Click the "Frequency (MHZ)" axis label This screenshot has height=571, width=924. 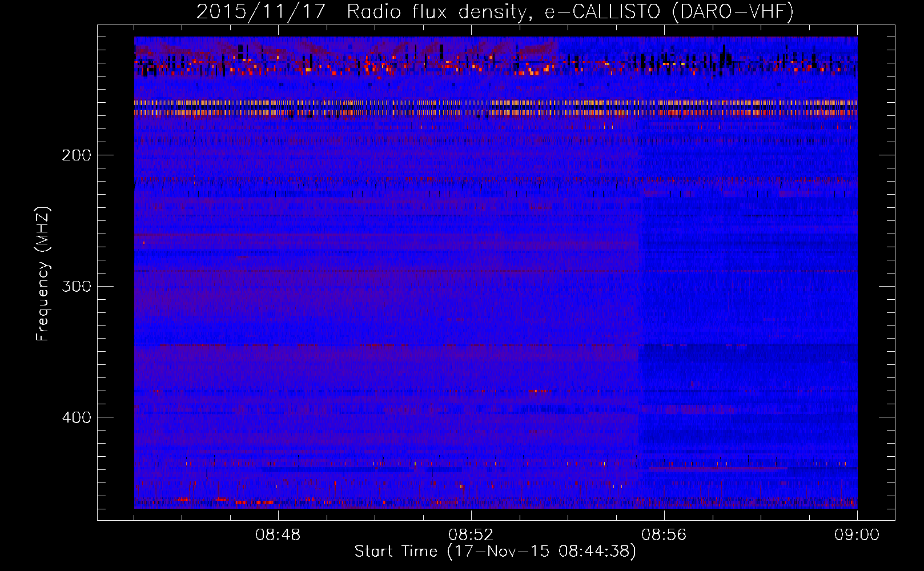(43, 274)
